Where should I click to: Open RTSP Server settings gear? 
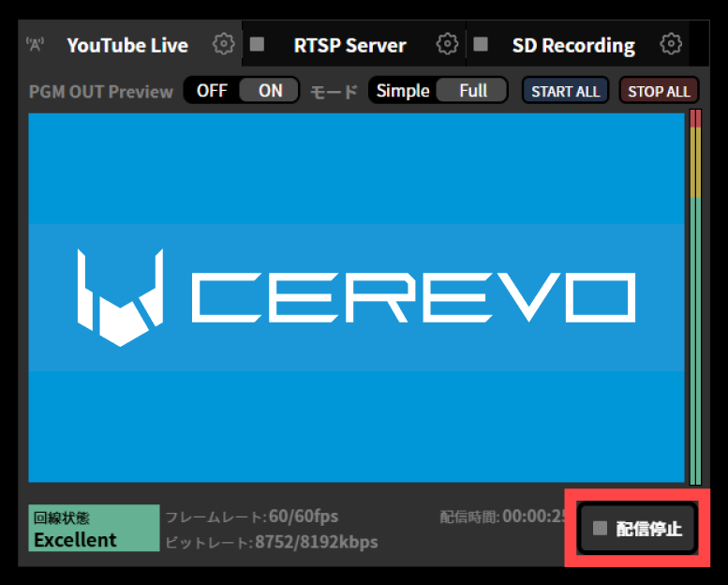pos(448,44)
